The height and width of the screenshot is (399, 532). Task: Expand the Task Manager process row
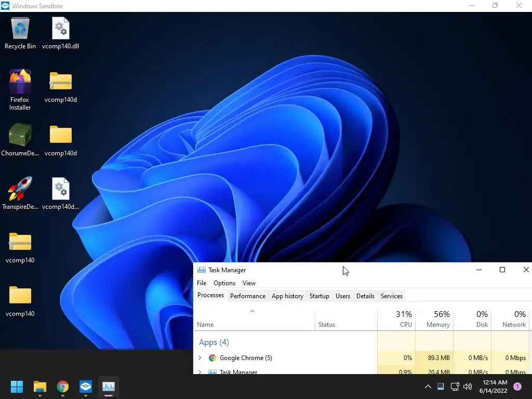click(200, 372)
